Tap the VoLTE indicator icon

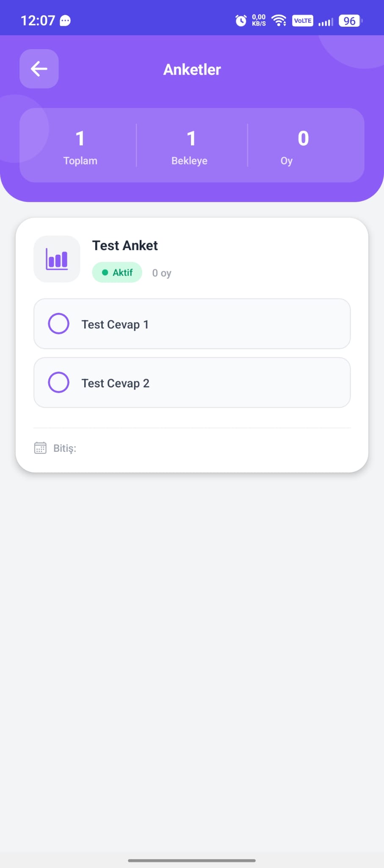tap(303, 20)
